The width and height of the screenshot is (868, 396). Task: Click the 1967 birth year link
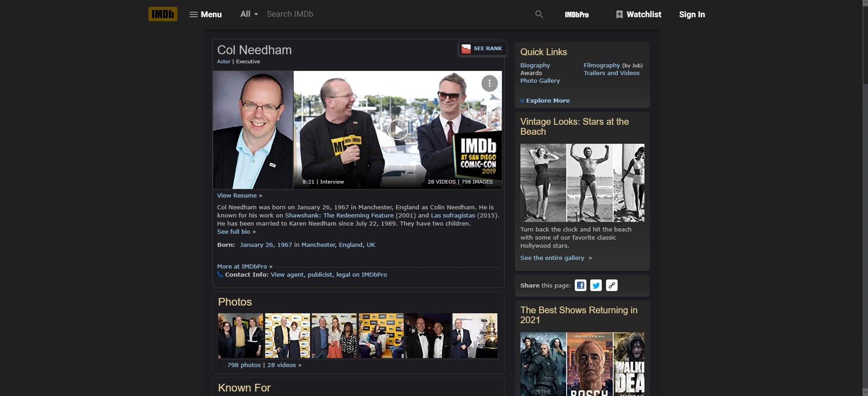coord(285,245)
